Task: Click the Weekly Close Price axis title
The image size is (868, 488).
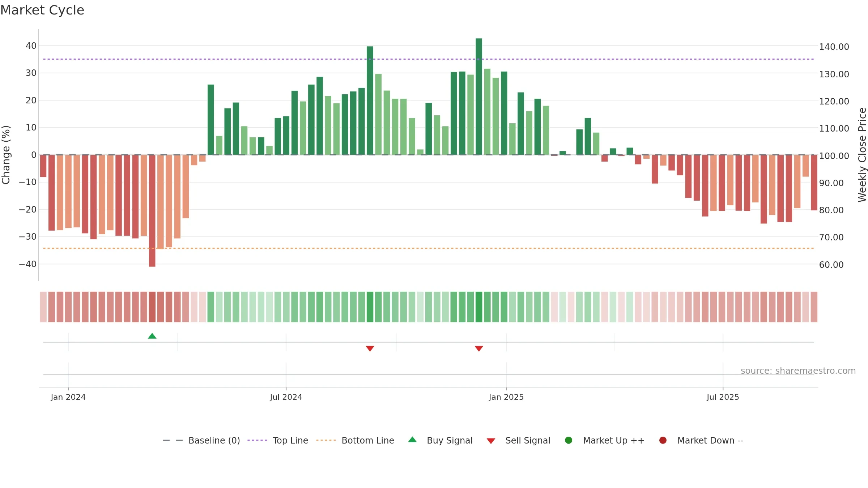Action: pos(862,155)
